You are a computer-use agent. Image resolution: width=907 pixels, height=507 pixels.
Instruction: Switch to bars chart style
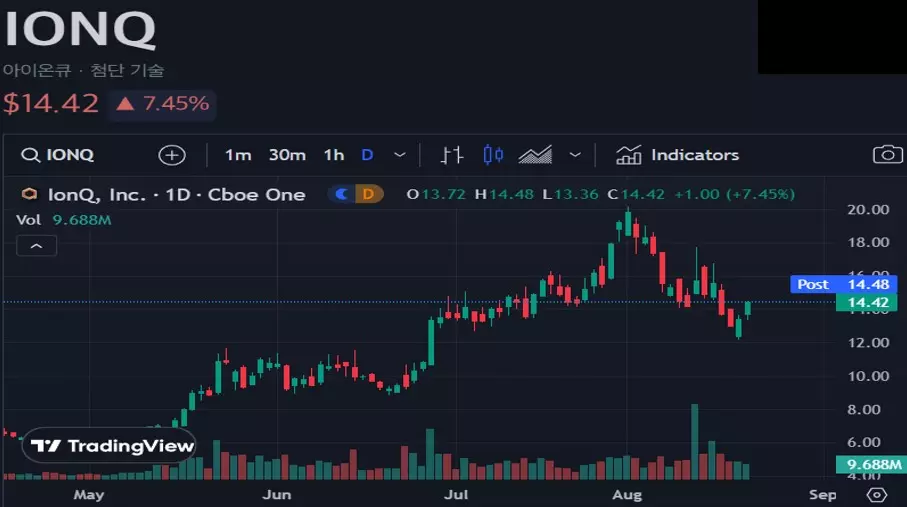coord(452,155)
